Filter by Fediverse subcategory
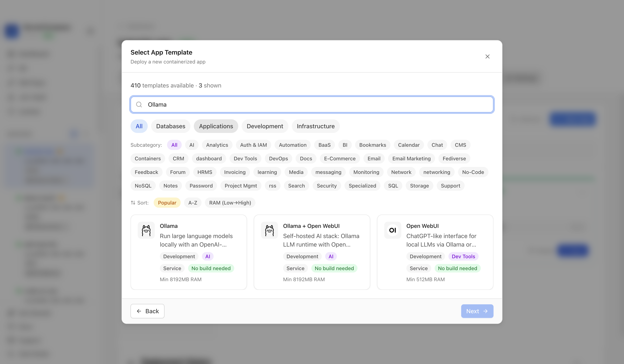The height and width of the screenshot is (364, 624). (454, 159)
